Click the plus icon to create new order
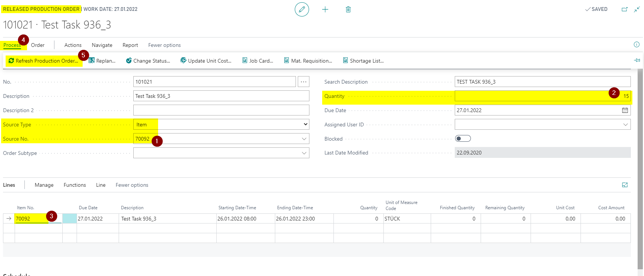 (325, 9)
